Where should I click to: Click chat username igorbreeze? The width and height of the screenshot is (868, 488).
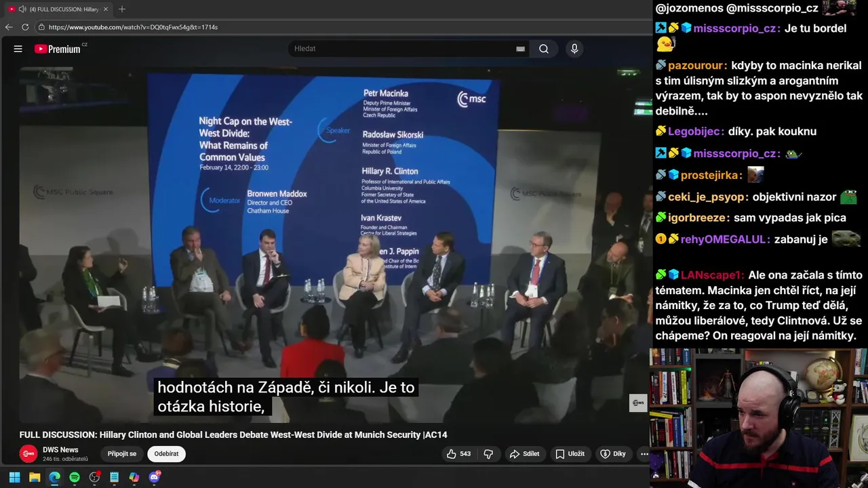(x=698, y=218)
